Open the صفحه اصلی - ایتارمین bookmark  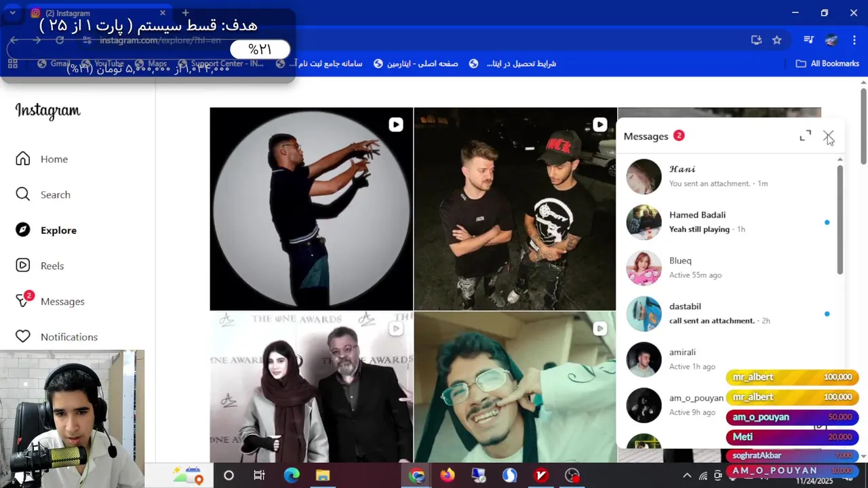[x=416, y=64]
